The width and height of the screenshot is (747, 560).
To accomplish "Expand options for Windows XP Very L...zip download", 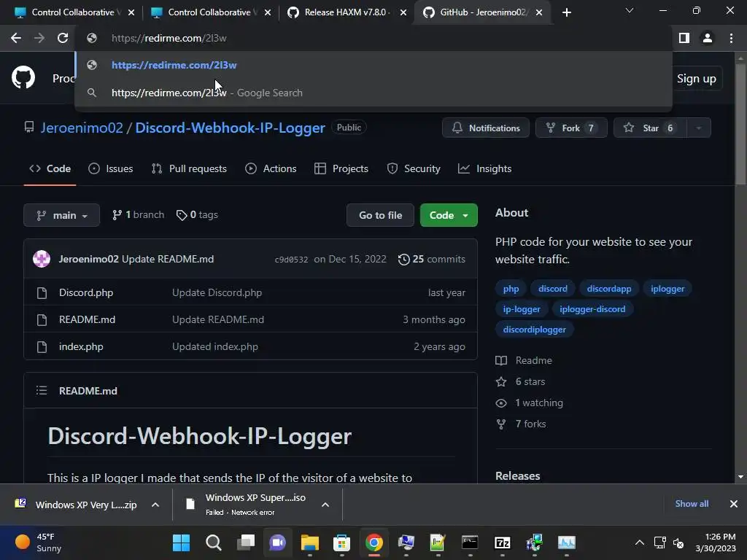I will pyautogui.click(x=155, y=505).
